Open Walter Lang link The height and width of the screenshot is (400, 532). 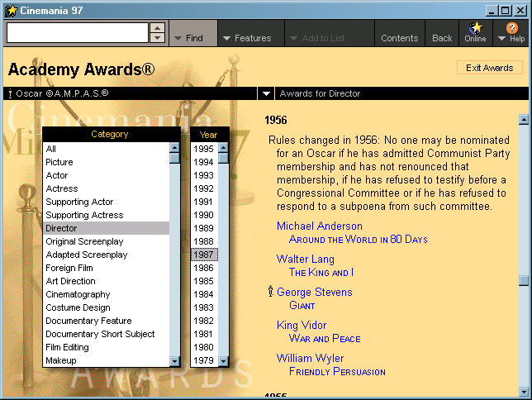(x=306, y=259)
